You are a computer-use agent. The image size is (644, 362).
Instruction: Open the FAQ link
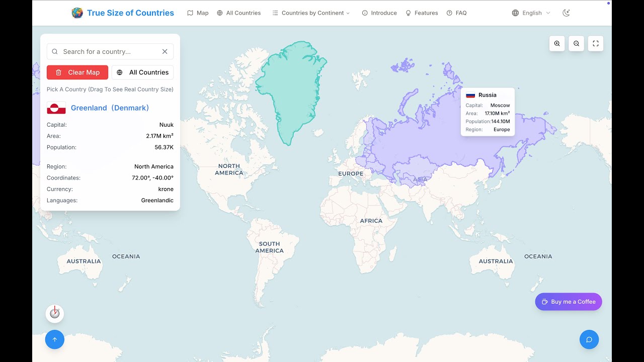coord(456,13)
